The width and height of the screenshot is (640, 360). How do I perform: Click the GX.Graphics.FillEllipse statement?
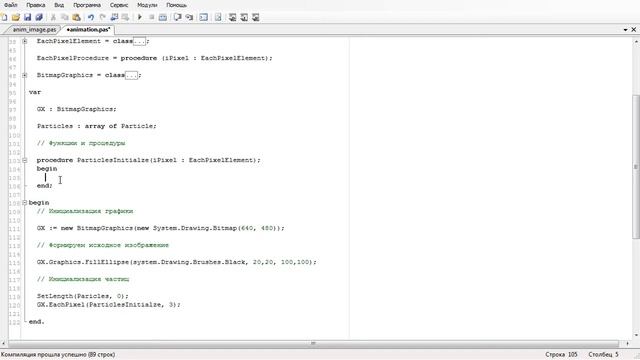coord(177,262)
